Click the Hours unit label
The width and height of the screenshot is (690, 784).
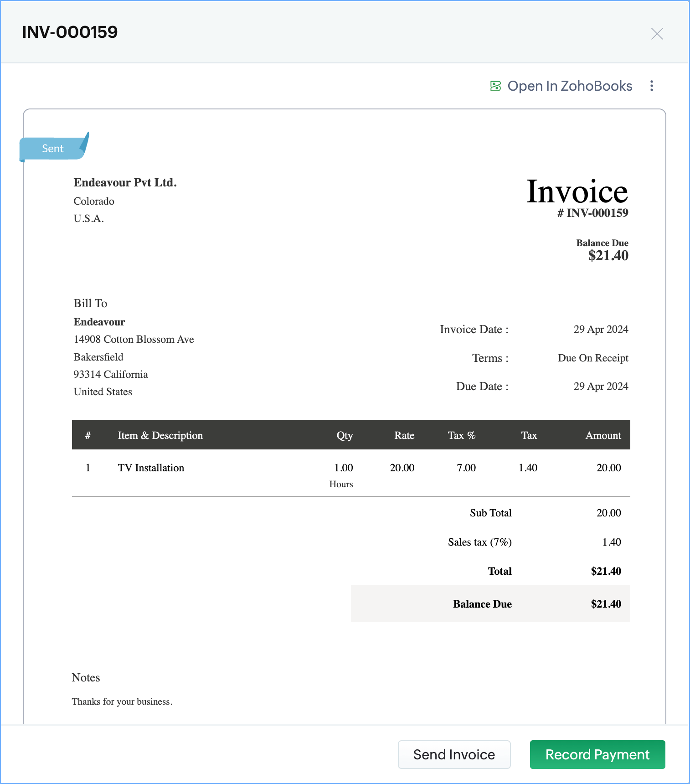point(341,484)
